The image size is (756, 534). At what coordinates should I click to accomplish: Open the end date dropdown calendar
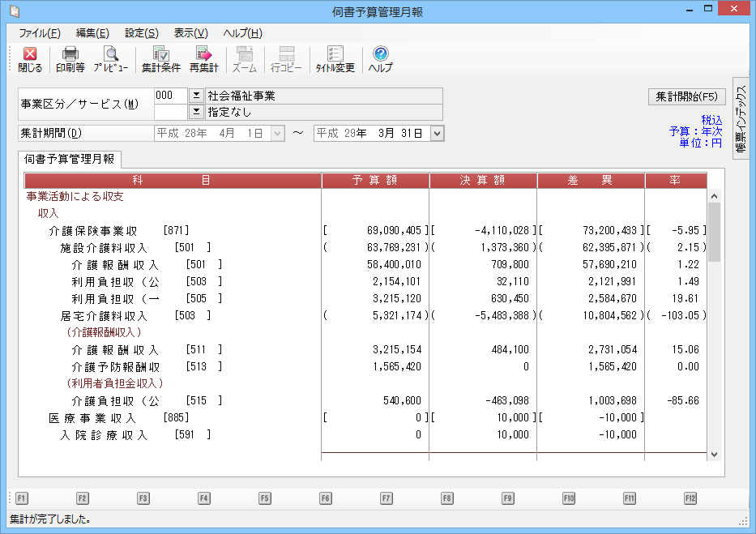coord(437,133)
